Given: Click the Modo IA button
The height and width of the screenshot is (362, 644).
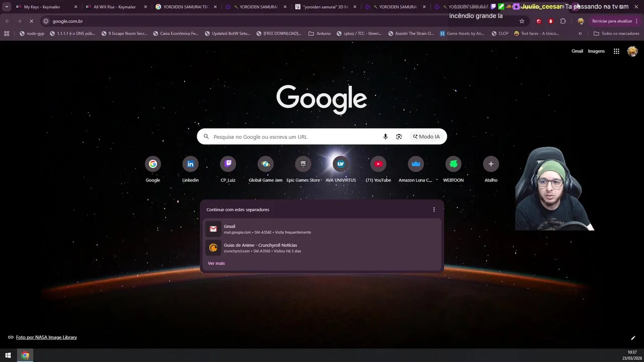Looking at the screenshot, I should (x=427, y=137).
